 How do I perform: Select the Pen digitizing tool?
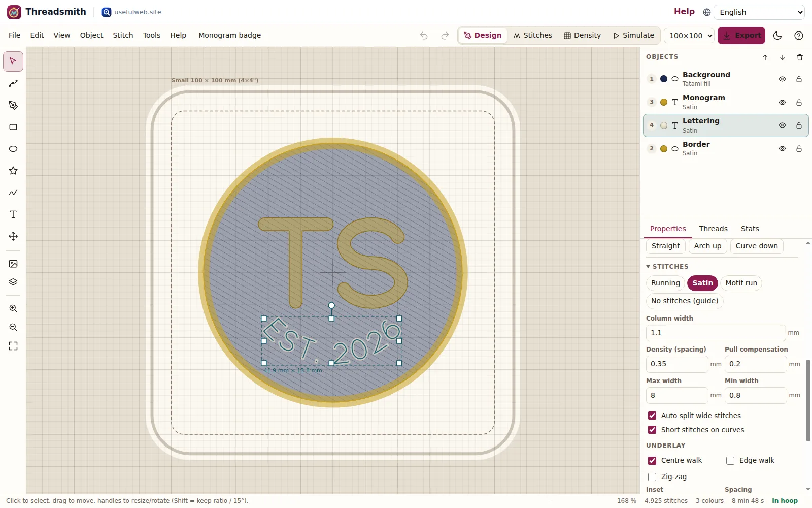click(13, 105)
